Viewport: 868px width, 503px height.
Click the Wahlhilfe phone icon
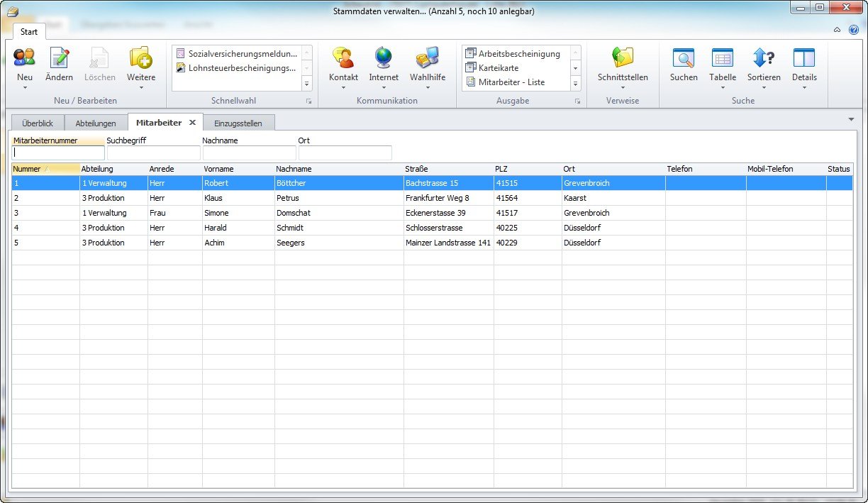[x=428, y=58]
